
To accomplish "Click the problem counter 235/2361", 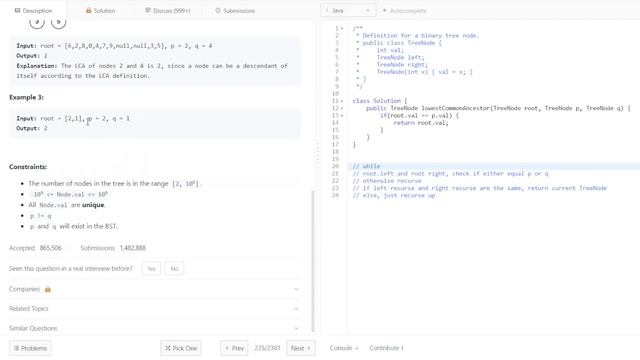I will (267, 348).
